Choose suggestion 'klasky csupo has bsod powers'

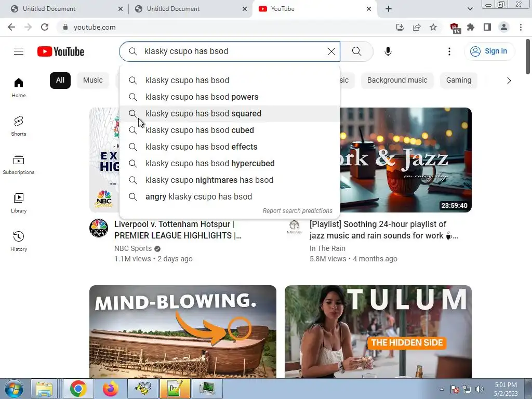click(230, 97)
